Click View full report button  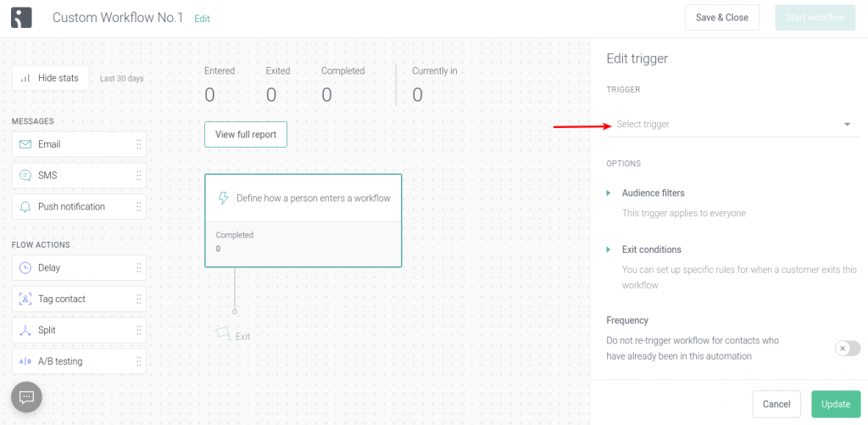point(246,135)
